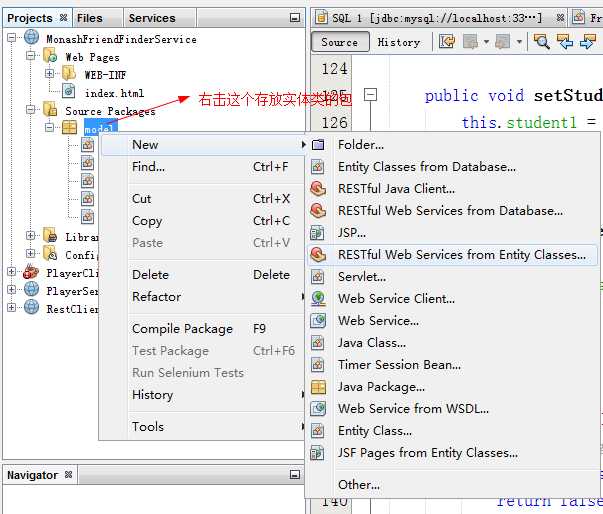Expand the Libraries node
603x514 pixels.
point(30,235)
